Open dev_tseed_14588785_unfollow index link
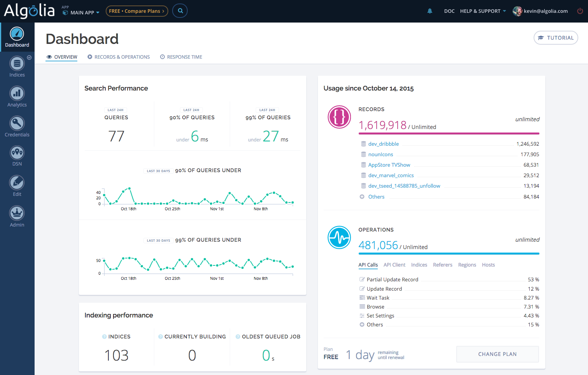This screenshot has width=588, height=375. (404, 186)
